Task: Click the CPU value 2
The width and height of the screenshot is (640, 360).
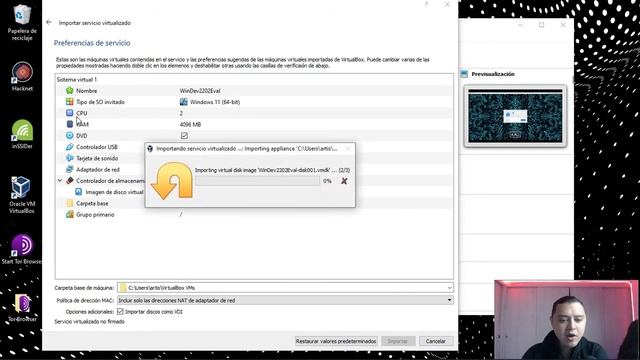Action: pyautogui.click(x=181, y=113)
